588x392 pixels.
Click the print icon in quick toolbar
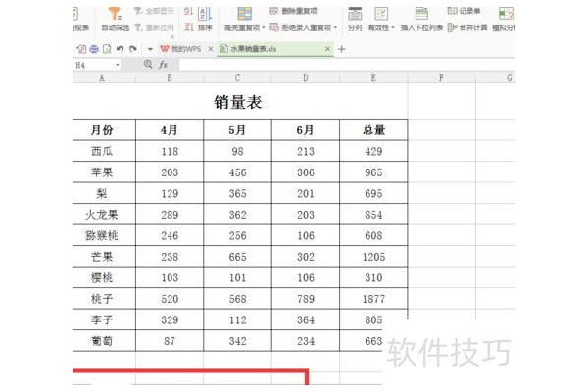(x=94, y=49)
